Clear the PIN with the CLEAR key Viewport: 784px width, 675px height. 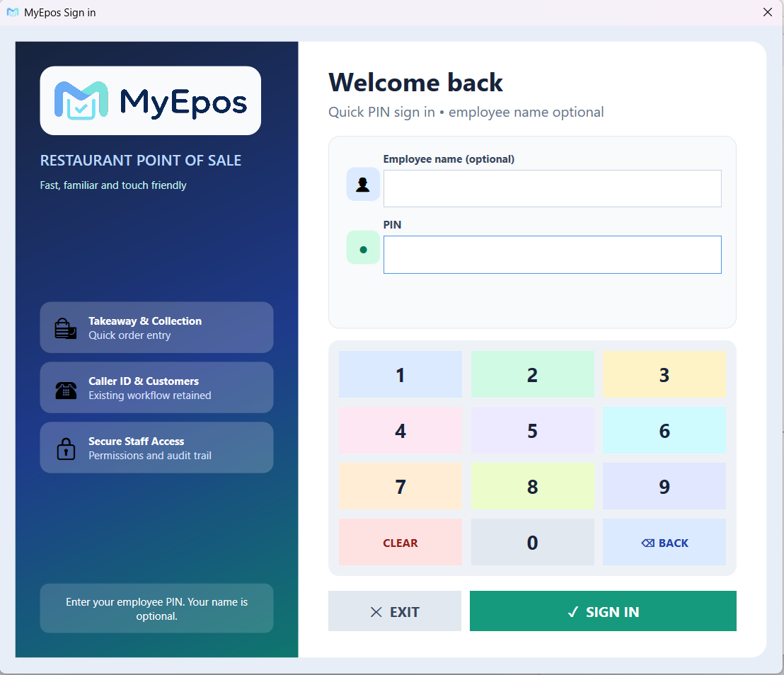400,542
